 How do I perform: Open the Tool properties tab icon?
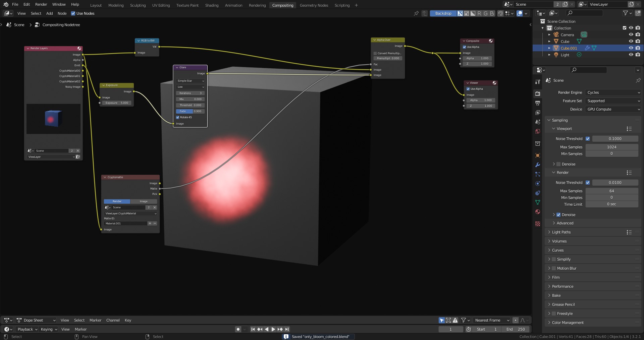(x=538, y=82)
